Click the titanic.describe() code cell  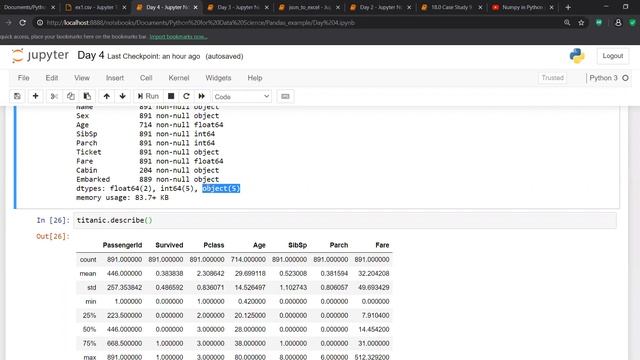pos(345,220)
